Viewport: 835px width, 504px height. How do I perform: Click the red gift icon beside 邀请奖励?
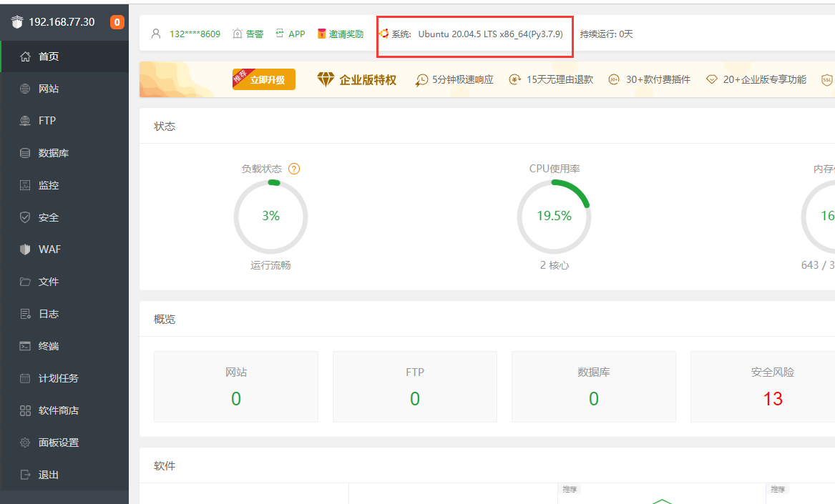322,34
